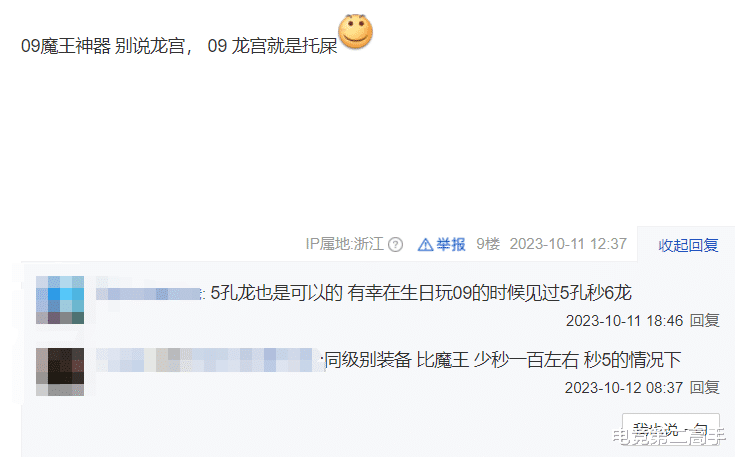This screenshot has width=735, height=457.
Task: Click the blurred username of the second reply
Action: (209, 360)
